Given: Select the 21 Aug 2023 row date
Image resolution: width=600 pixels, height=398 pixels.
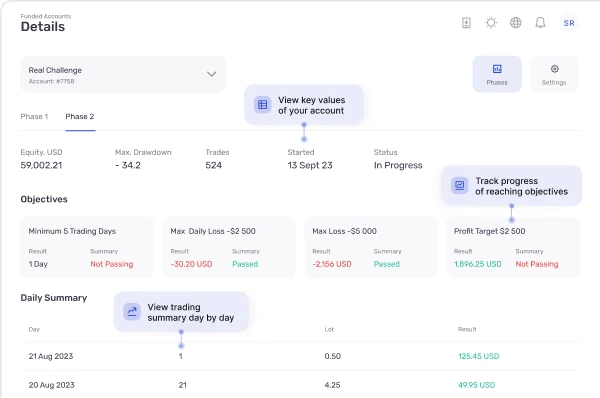Looking at the screenshot, I should (x=51, y=356).
